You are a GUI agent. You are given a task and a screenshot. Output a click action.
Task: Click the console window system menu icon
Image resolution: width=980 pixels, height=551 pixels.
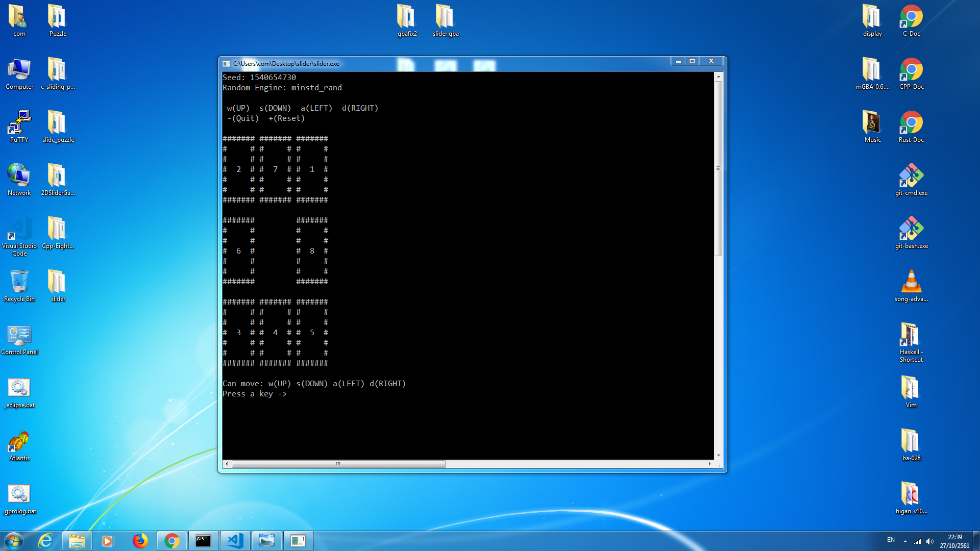[x=226, y=64]
